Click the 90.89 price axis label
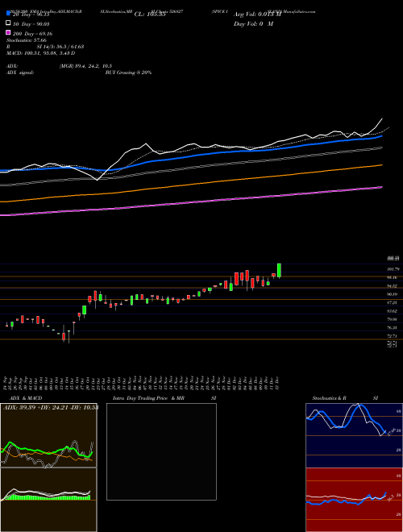The image size is (403, 532). pos(394,294)
